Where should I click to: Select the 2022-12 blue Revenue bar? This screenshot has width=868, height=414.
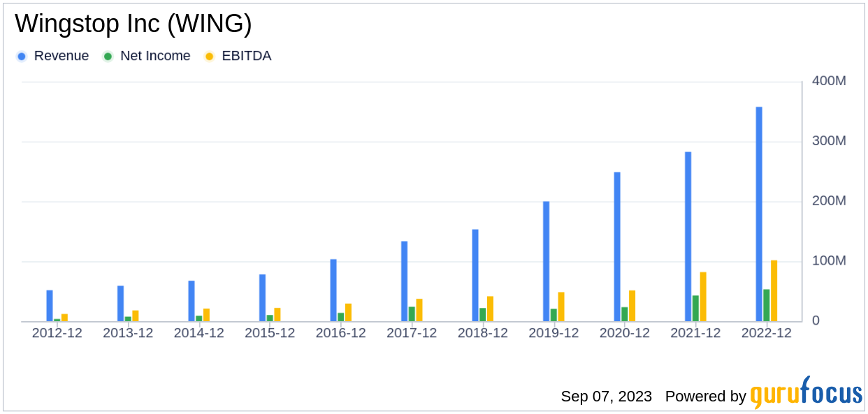759,214
